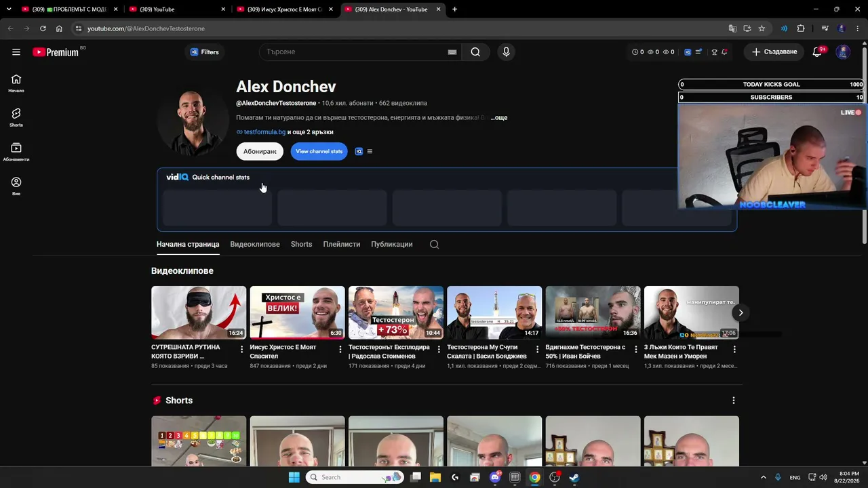The image size is (868, 488).
Task: Open the vidIQ Filters button
Action: [x=204, y=52]
